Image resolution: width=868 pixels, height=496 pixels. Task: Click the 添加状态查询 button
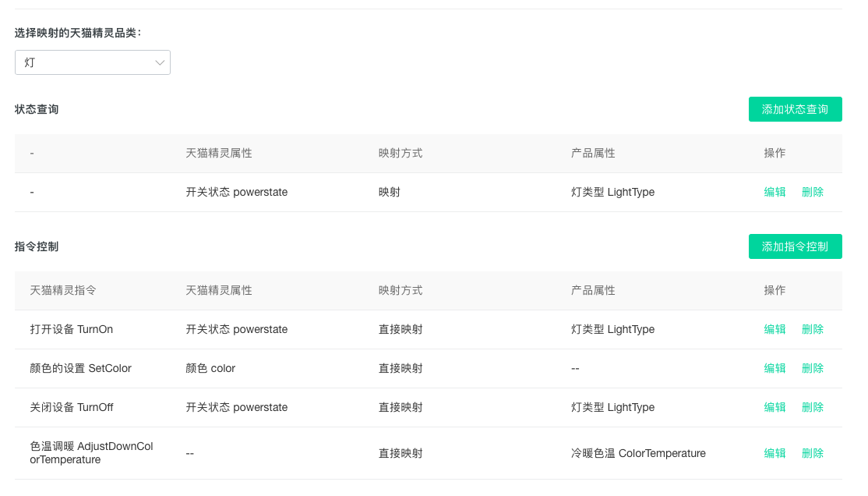coord(795,109)
